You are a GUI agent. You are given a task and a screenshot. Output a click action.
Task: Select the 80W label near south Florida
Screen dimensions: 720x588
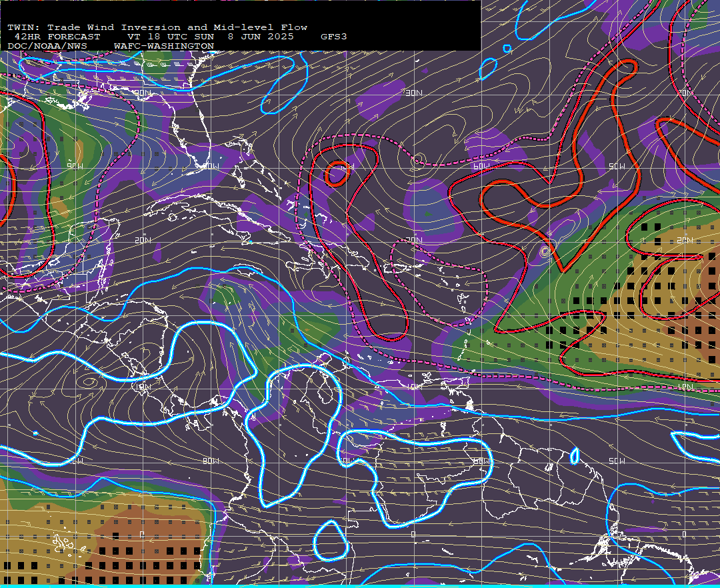click(x=211, y=166)
